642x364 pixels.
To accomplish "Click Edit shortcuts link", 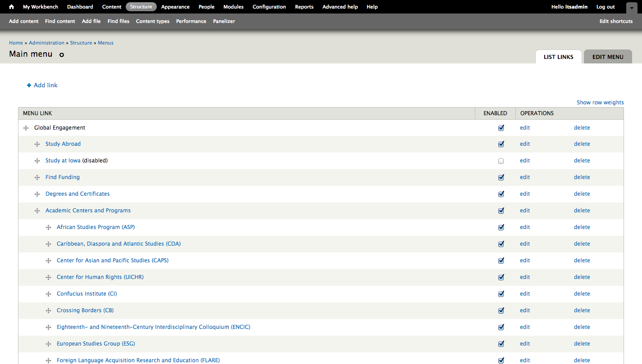I will [x=616, y=21].
